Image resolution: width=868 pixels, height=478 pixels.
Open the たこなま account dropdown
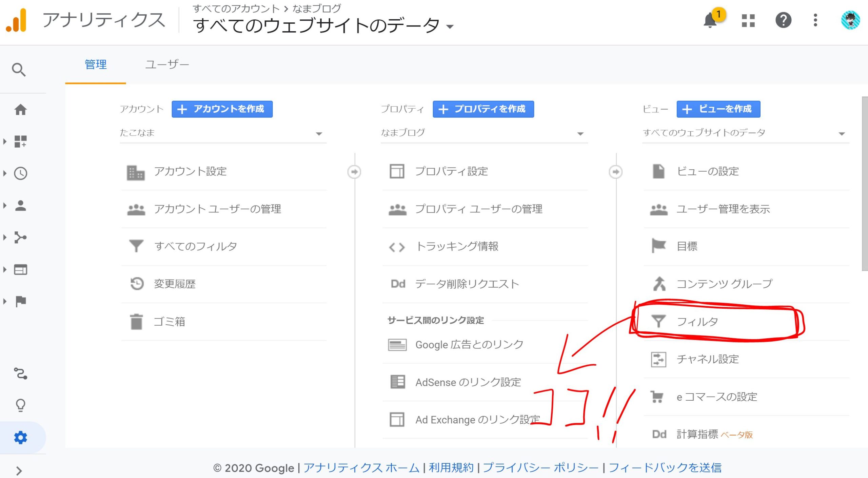point(223,133)
